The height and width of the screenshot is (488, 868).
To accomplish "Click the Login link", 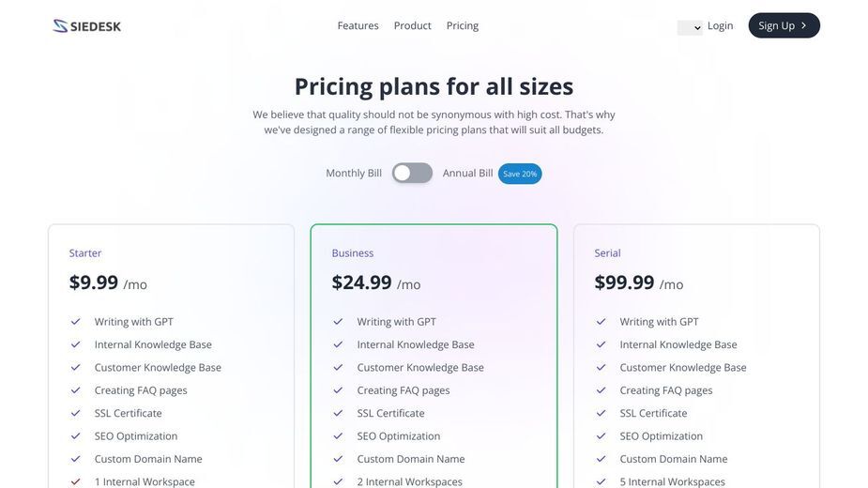I will pyautogui.click(x=720, y=25).
